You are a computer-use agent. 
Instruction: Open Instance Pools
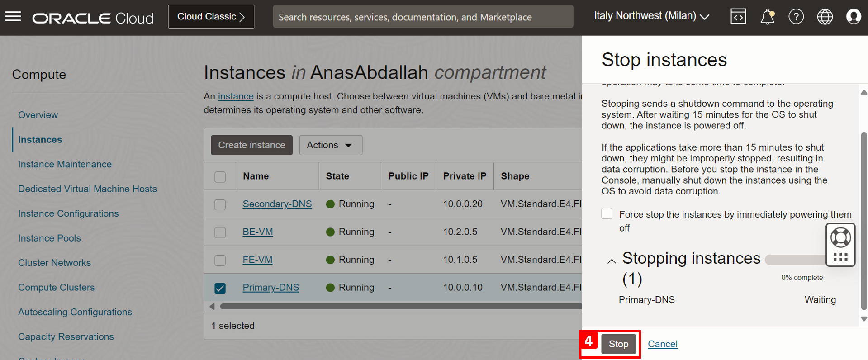(49, 238)
